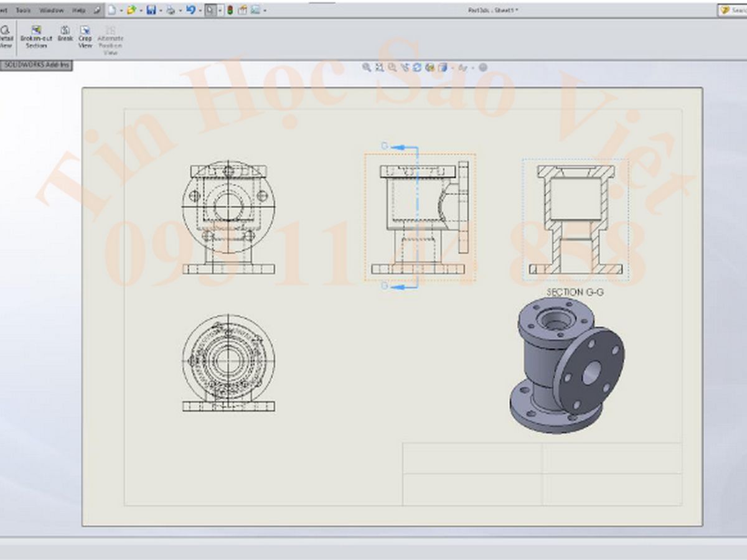The width and height of the screenshot is (747, 560).
Task: Click the Options icon in top toolbar
Action: pos(255,11)
